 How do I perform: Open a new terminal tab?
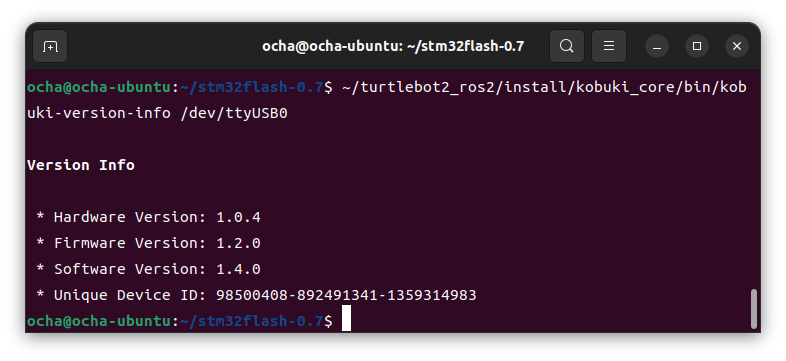point(50,47)
